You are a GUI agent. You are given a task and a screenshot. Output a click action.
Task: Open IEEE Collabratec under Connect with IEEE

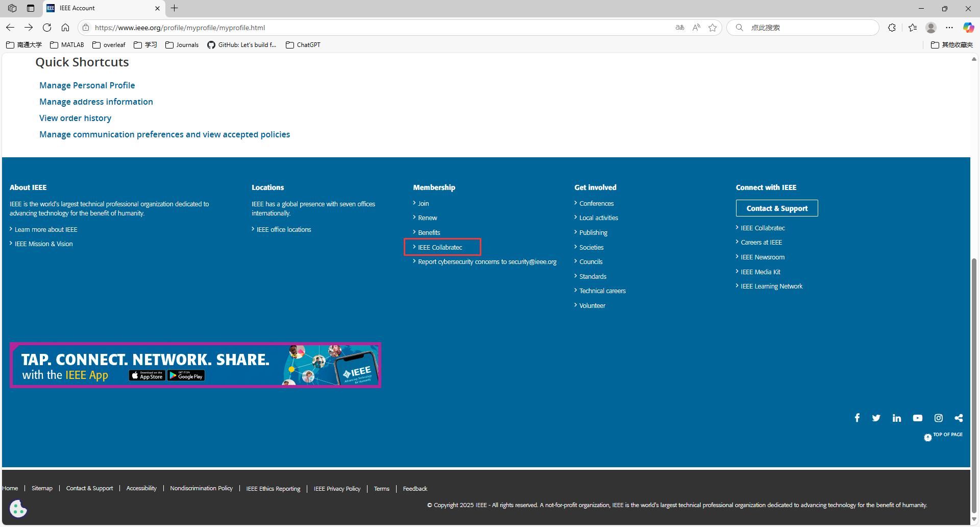[x=763, y=228]
